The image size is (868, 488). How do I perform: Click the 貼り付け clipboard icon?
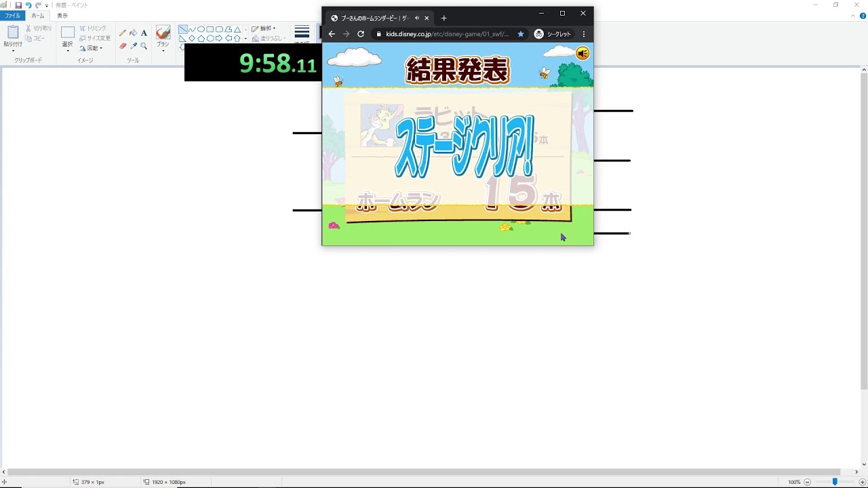click(x=13, y=32)
